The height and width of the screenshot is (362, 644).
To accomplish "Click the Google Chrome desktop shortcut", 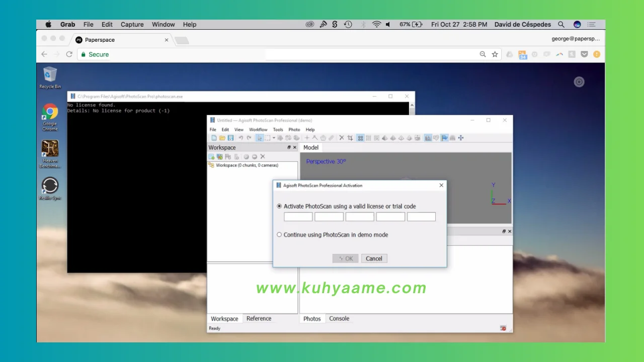I will click(50, 118).
